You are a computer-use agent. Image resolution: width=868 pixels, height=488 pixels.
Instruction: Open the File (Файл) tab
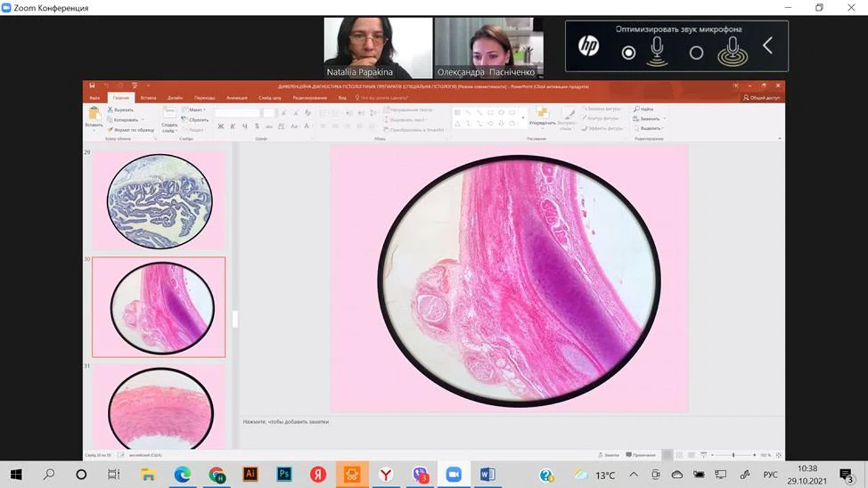pos(94,98)
